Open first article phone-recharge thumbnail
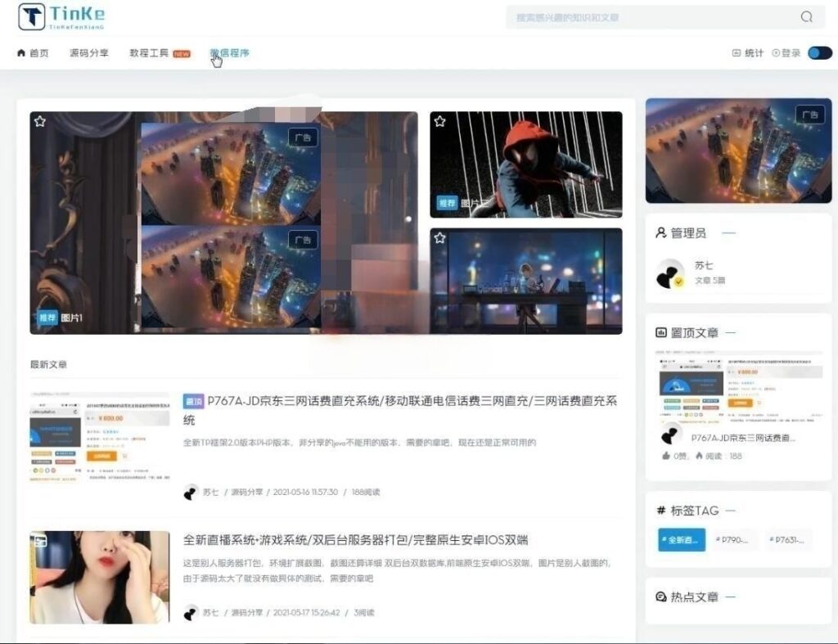 coord(100,438)
